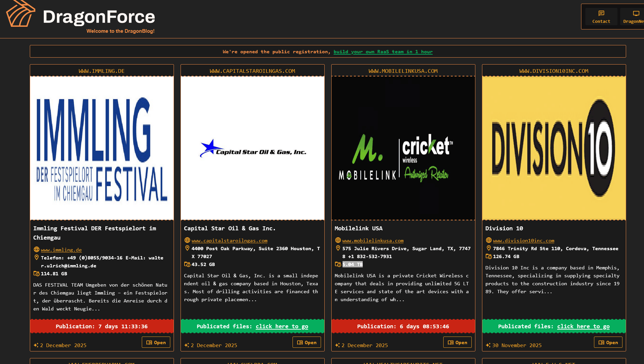Click the Mobilelink Cricket logo thumbnail
Viewport: 644px width, 364px height.
tap(403, 148)
